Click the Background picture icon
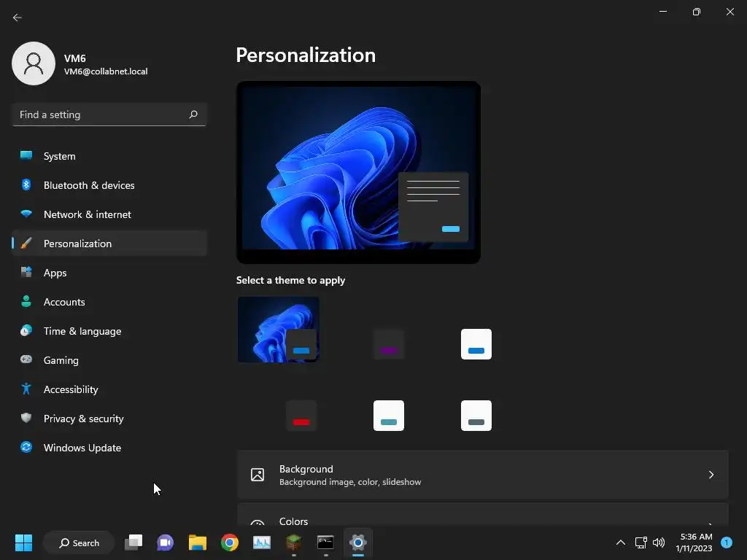 258,475
